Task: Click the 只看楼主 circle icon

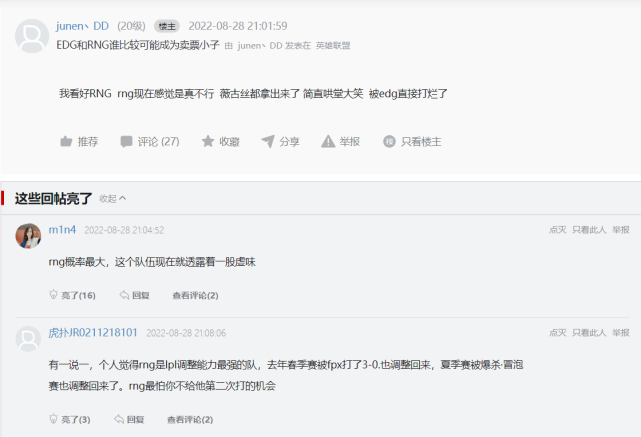Action: click(389, 141)
